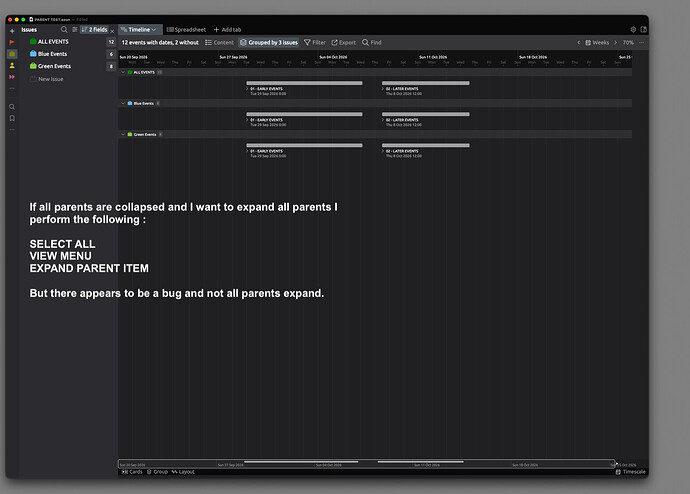Expand 01 - EARLY EVENTS under ALL EVENTS group
Image resolution: width=690 pixels, height=494 pixels.
[x=248, y=89]
